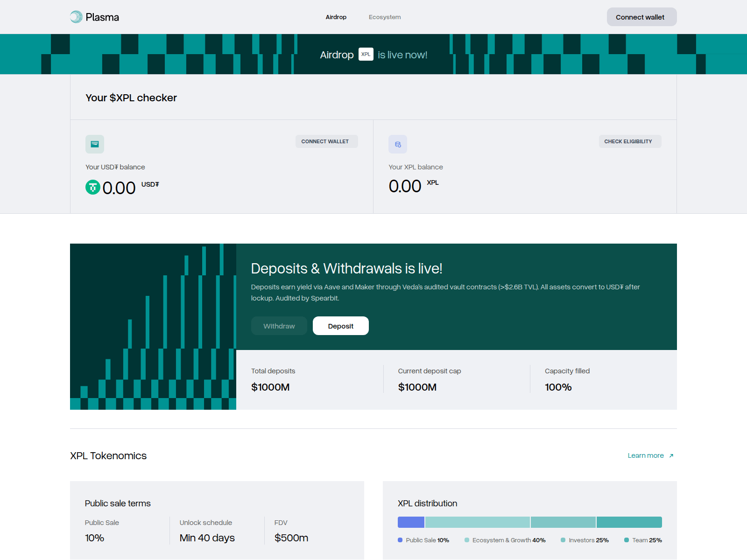Image resolution: width=747 pixels, height=560 pixels.
Task: Click the Plasma logo icon
Action: (76, 17)
